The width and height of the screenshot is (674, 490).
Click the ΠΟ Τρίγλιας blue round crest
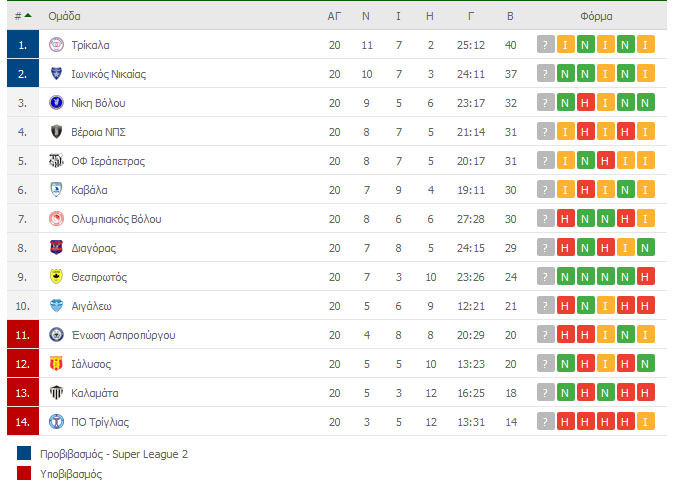[x=56, y=422]
